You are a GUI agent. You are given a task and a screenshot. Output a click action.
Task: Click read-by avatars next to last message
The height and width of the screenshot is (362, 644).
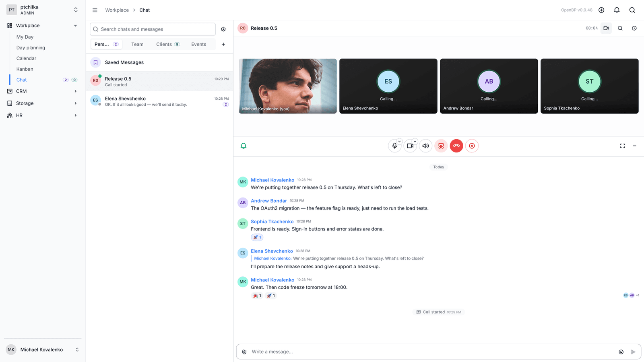click(631, 295)
